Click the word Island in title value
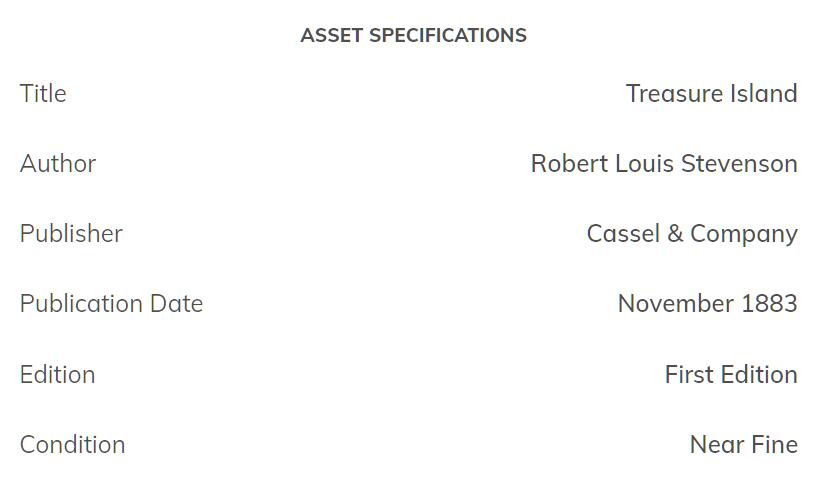Image resolution: width=836 pixels, height=492 pixels. coord(763,94)
